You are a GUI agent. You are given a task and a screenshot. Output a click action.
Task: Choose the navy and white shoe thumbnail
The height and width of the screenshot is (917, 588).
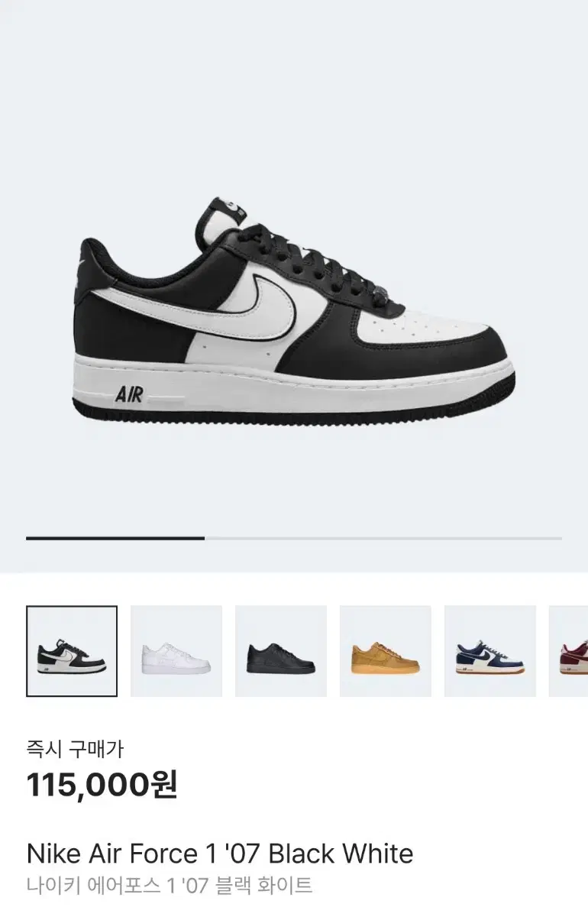coord(490,651)
